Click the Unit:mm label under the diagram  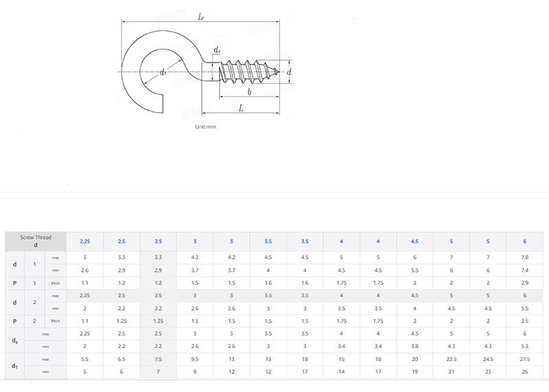(x=206, y=126)
